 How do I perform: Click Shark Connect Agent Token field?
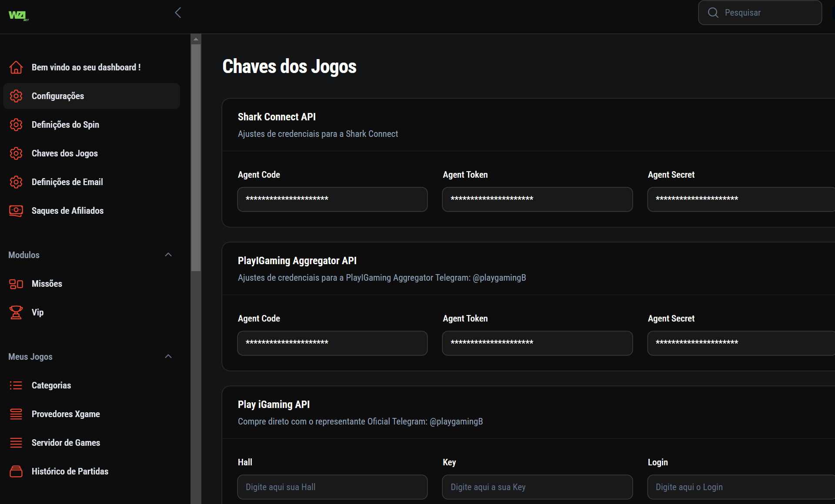coord(538,199)
